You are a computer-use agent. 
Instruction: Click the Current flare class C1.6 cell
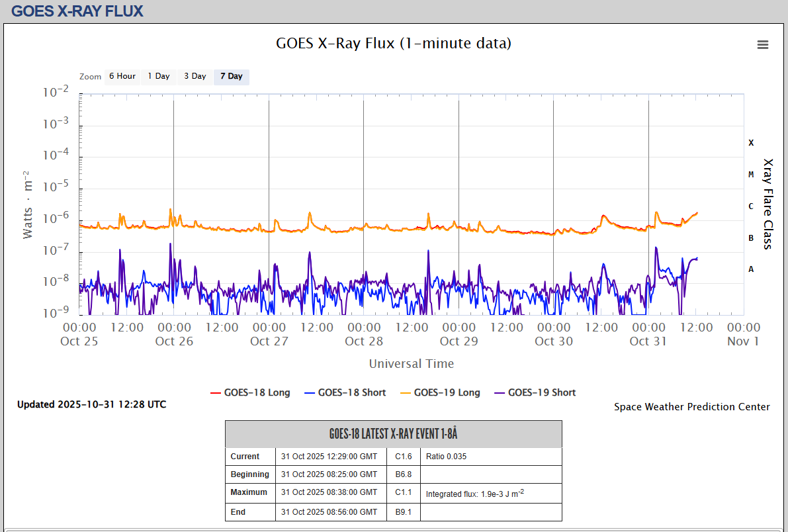click(404, 457)
